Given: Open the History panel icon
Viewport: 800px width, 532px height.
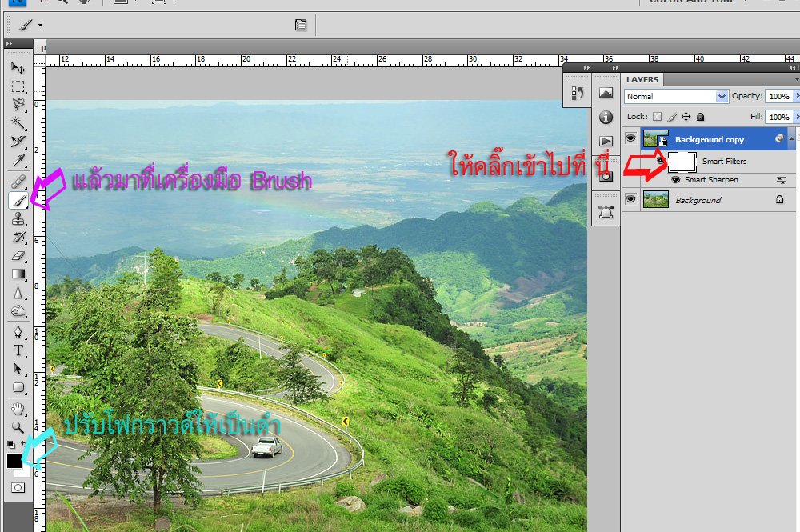Looking at the screenshot, I should click(x=577, y=93).
